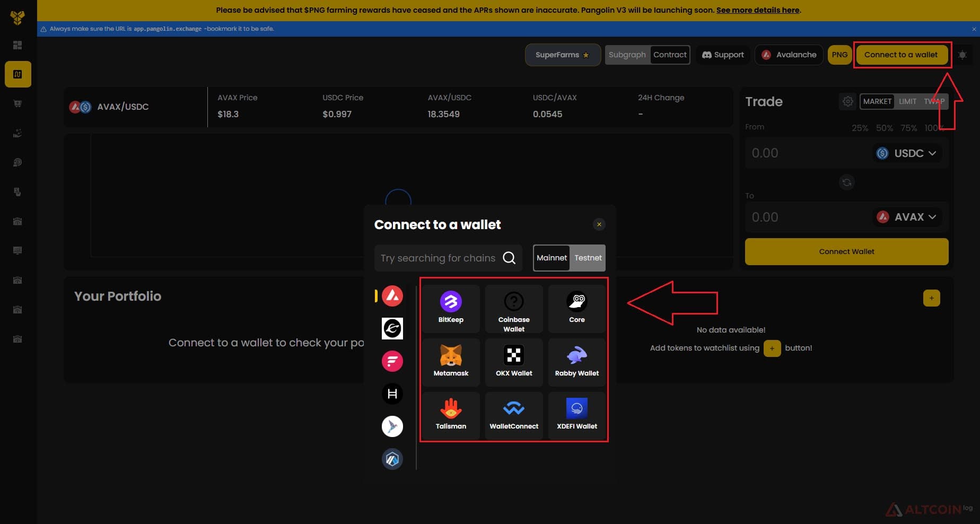Open Support link
This screenshot has width=980, height=524.
tap(723, 55)
